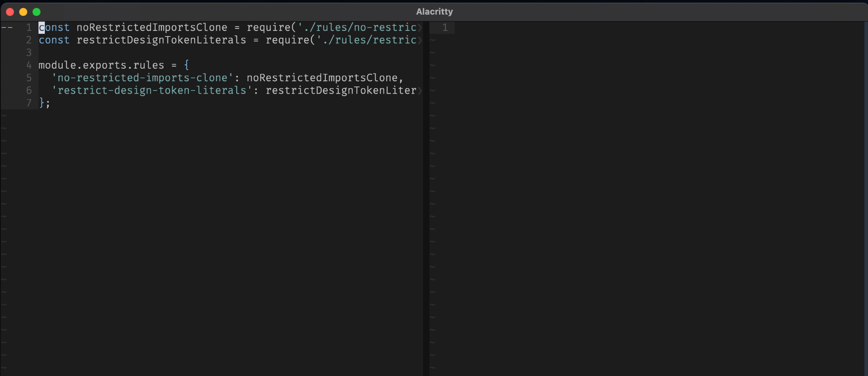The width and height of the screenshot is (868, 376).
Task: Click the truncation arrow ending line 2
Action: (x=420, y=40)
